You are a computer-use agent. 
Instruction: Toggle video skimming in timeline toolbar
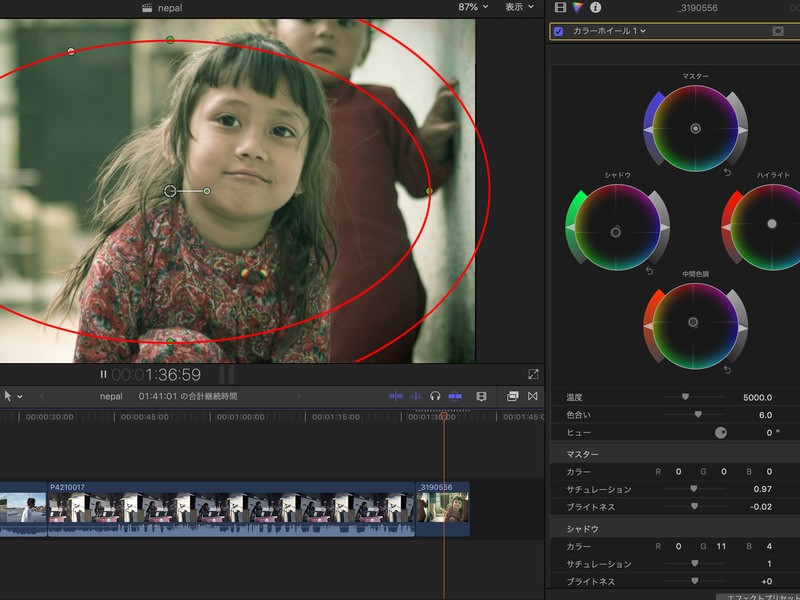396,396
